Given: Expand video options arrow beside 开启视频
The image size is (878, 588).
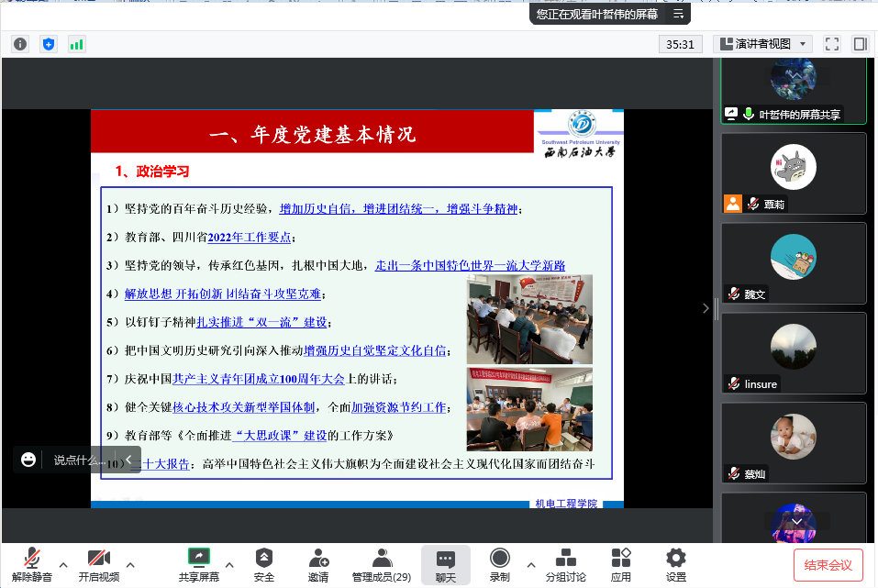Looking at the screenshot, I should [130, 564].
